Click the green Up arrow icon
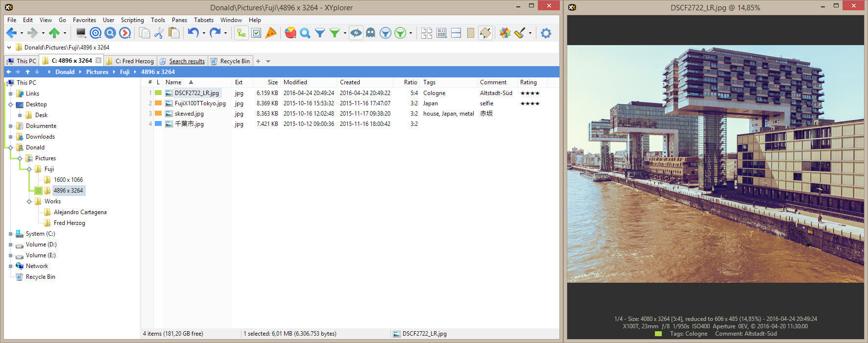 coord(54,33)
